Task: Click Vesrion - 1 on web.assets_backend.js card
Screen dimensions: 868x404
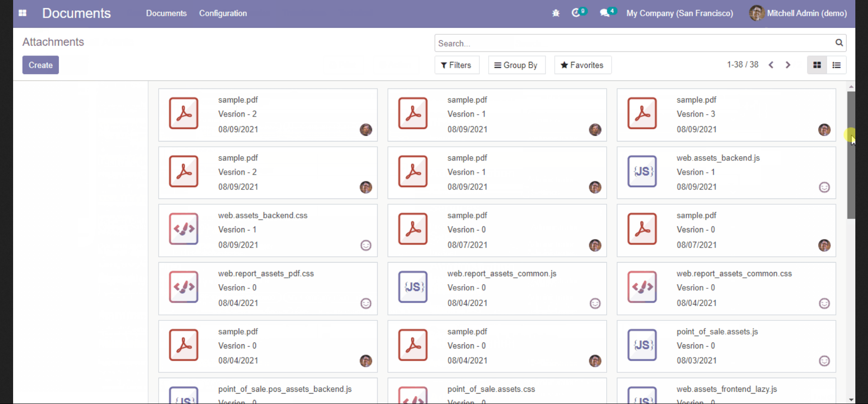Action: point(696,172)
